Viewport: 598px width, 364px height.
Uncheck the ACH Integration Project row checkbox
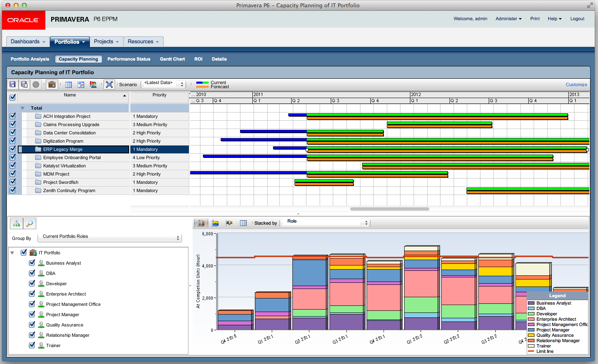pyautogui.click(x=12, y=116)
